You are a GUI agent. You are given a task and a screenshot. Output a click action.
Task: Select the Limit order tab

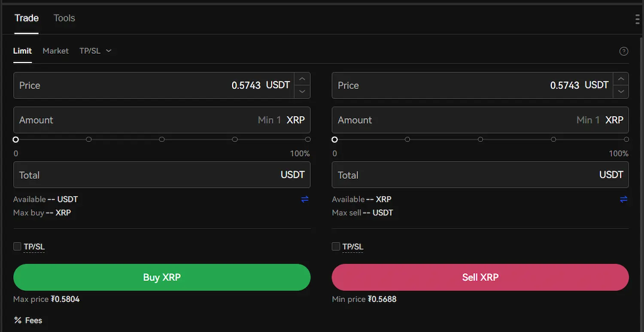pyautogui.click(x=22, y=51)
